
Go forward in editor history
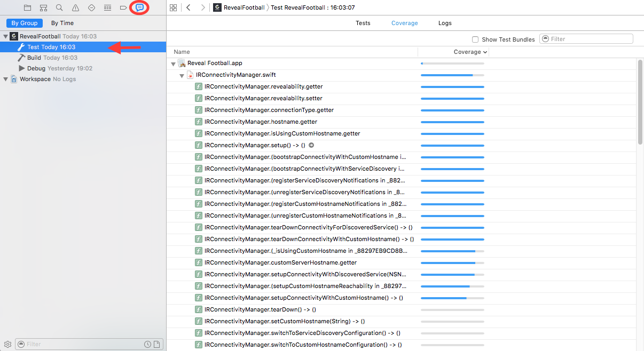click(203, 7)
